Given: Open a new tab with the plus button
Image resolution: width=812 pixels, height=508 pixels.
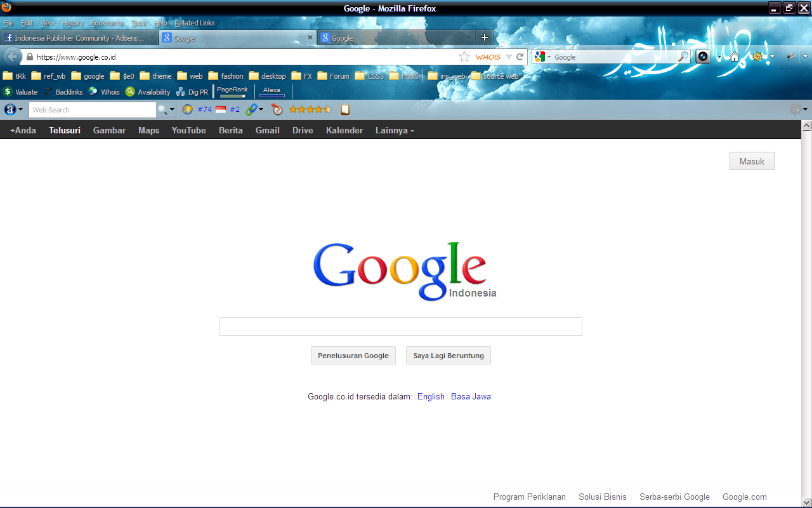Looking at the screenshot, I should point(484,38).
